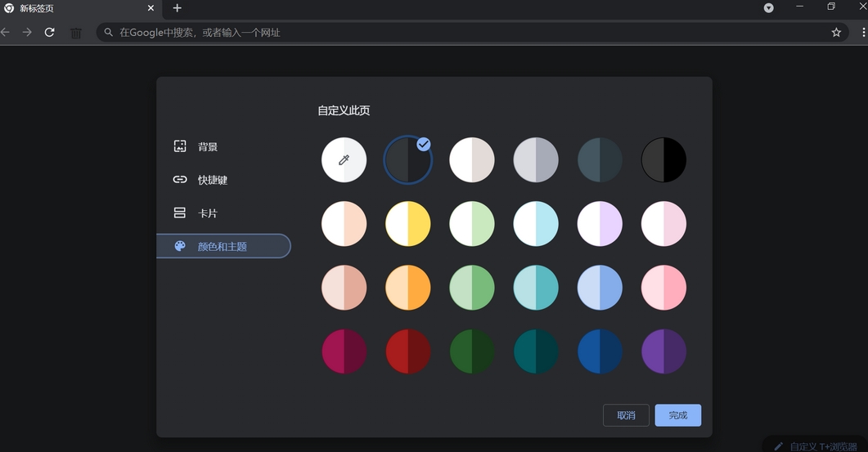Viewport: 868px width, 452px height.
Task: Apply the dark red theme swatch
Action: coord(407,351)
